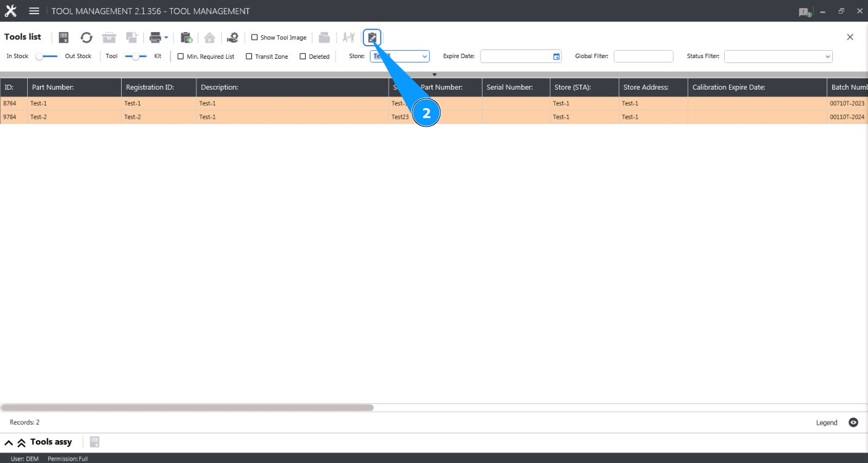Viewport: 868px width, 463px height.
Task: Sort by Store (STA) column header
Action: click(584, 87)
